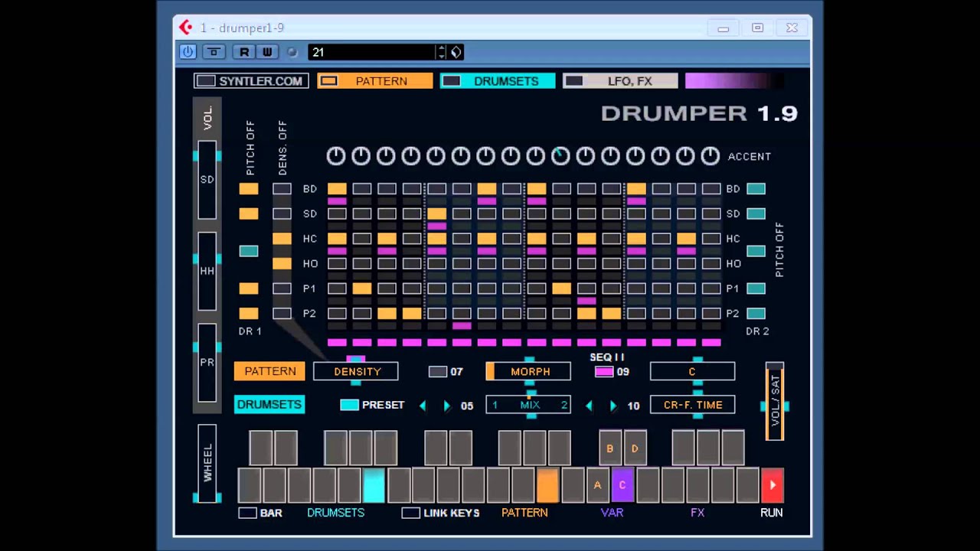Switch to the PATTERN tab at the top
980x551 pixels.
point(375,81)
